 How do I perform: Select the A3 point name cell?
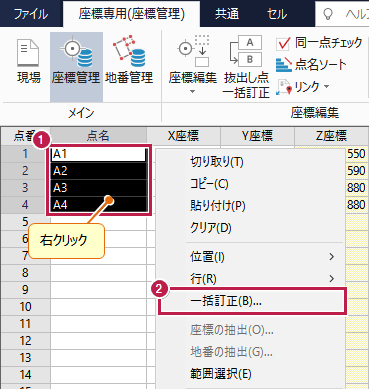point(99,188)
